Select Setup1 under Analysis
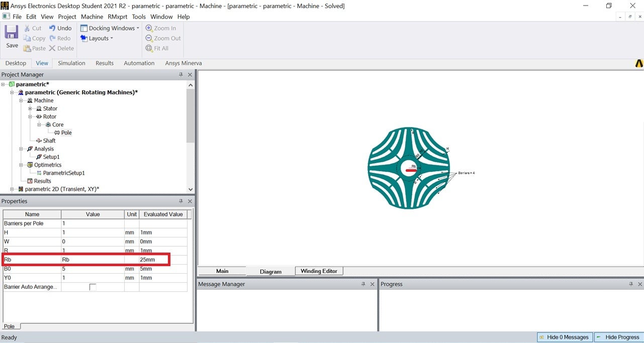Image resolution: width=644 pixels, height=343 pixels. 51,157
